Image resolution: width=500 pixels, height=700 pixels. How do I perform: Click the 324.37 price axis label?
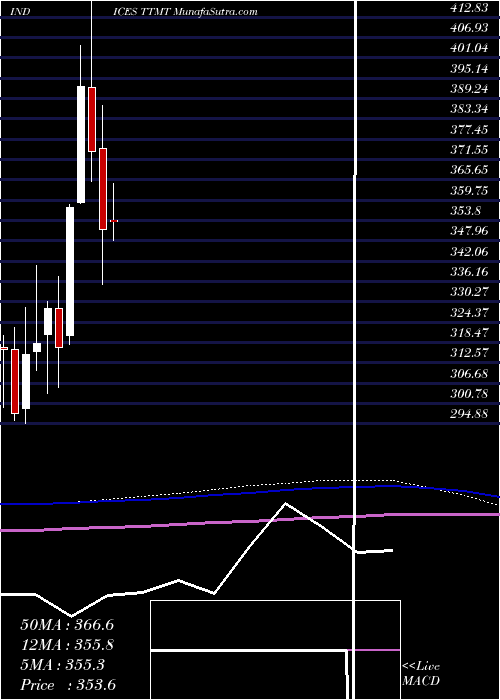pos(468,312)
